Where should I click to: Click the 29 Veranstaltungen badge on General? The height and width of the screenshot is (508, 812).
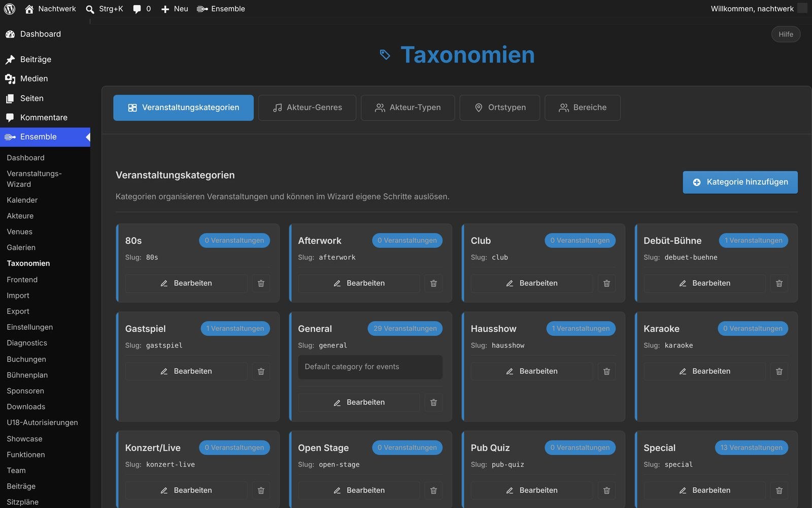[x=405, y=329]
